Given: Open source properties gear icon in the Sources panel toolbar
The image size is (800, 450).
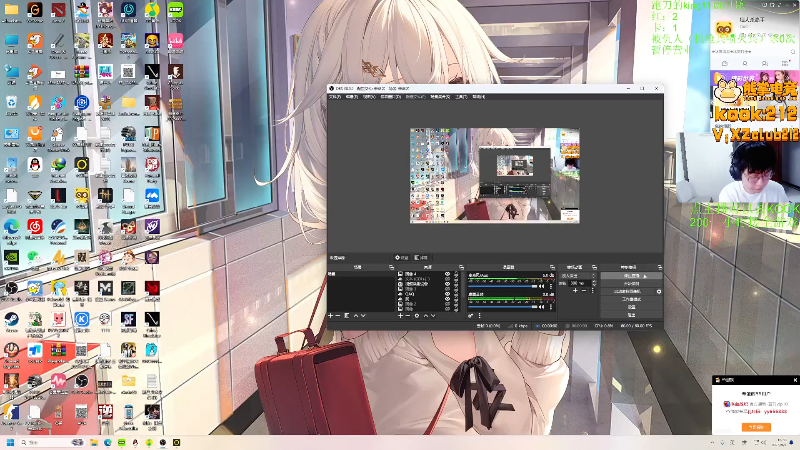Looking at the screenshot, I should point(417,316).
